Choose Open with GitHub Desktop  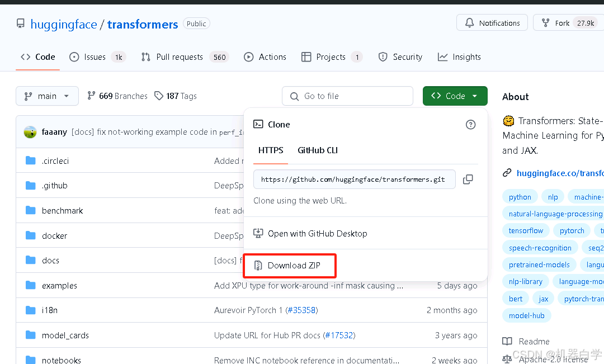318,233
